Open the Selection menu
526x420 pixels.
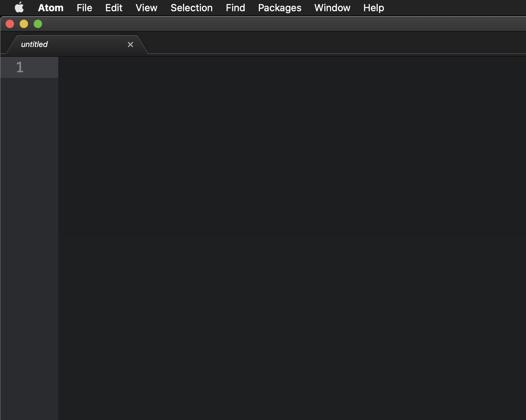191,8
